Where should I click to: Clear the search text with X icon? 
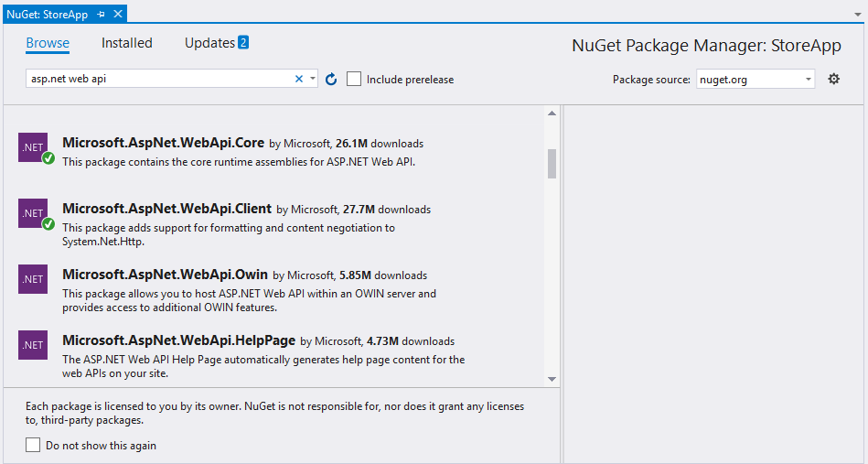298,80
